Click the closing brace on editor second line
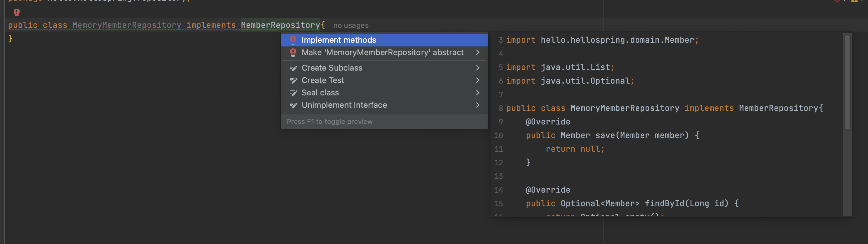868x244 pixels. [11, 39]
